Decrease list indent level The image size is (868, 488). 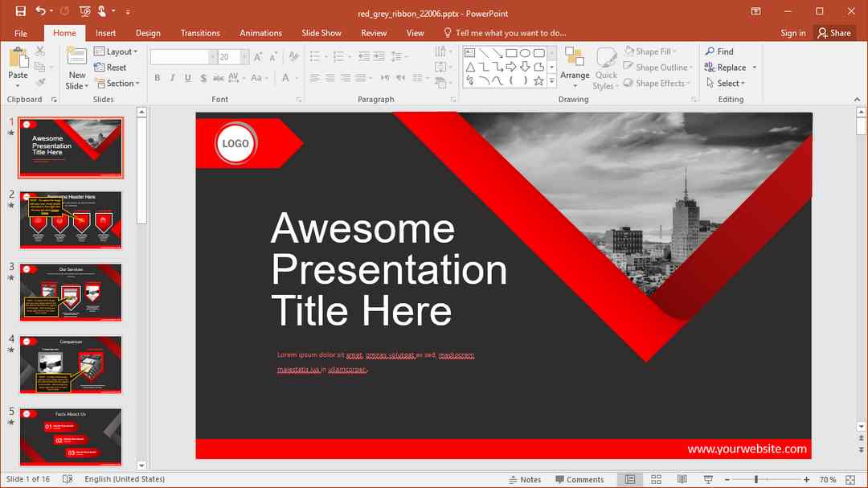[364, 56]
